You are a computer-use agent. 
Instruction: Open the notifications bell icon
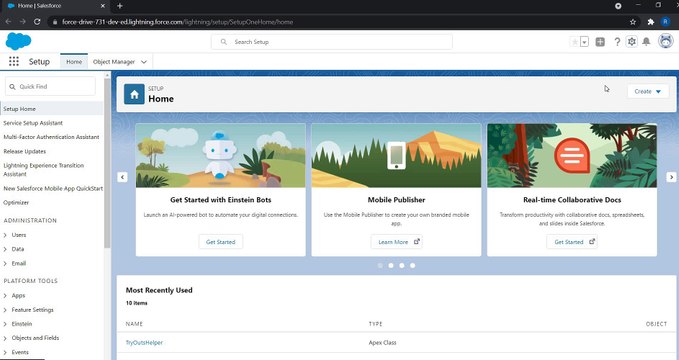coord(646,42)
